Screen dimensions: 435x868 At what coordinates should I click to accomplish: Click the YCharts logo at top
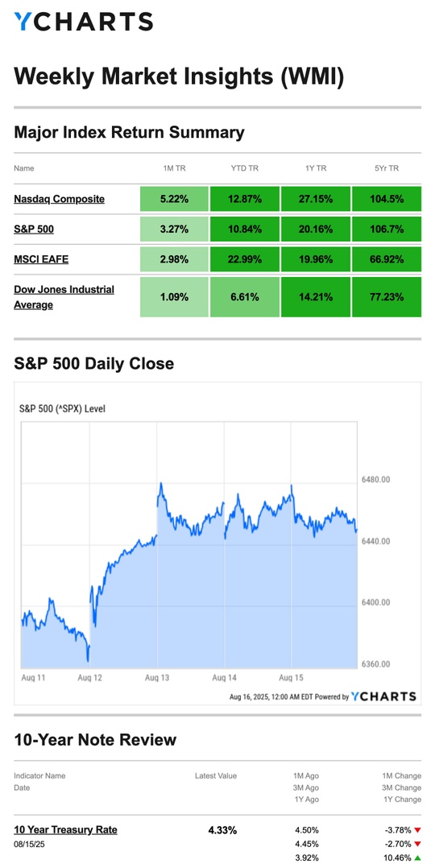83,22
